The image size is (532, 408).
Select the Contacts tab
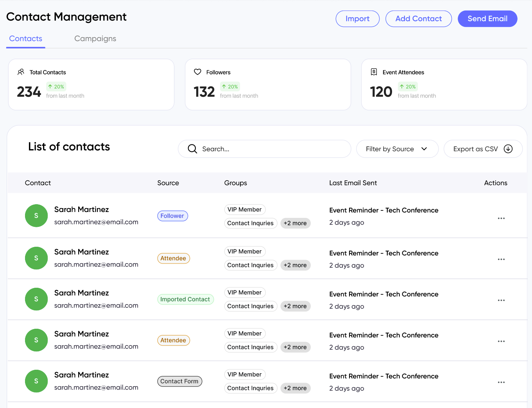click(25, 38)
